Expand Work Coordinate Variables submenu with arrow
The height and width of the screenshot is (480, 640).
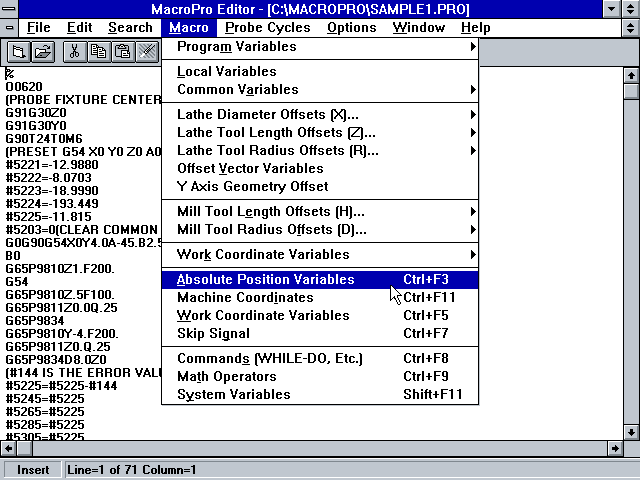(x=320, y=254)
